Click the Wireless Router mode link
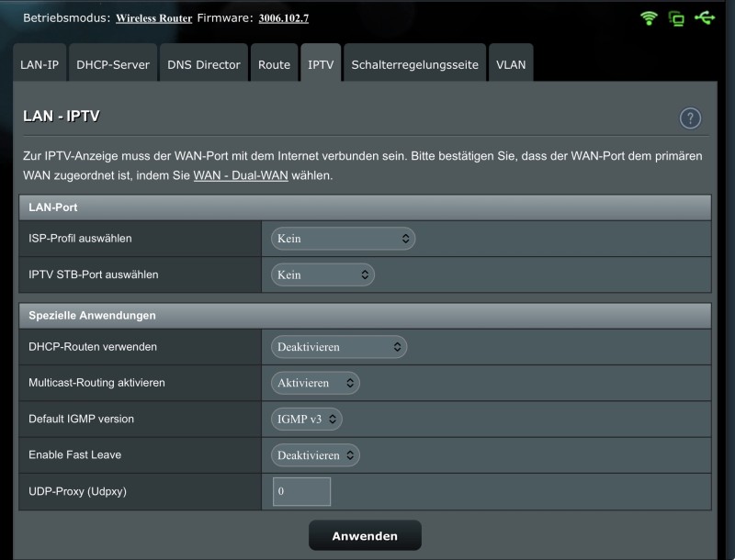735x560 pixels. pos(154,18)
